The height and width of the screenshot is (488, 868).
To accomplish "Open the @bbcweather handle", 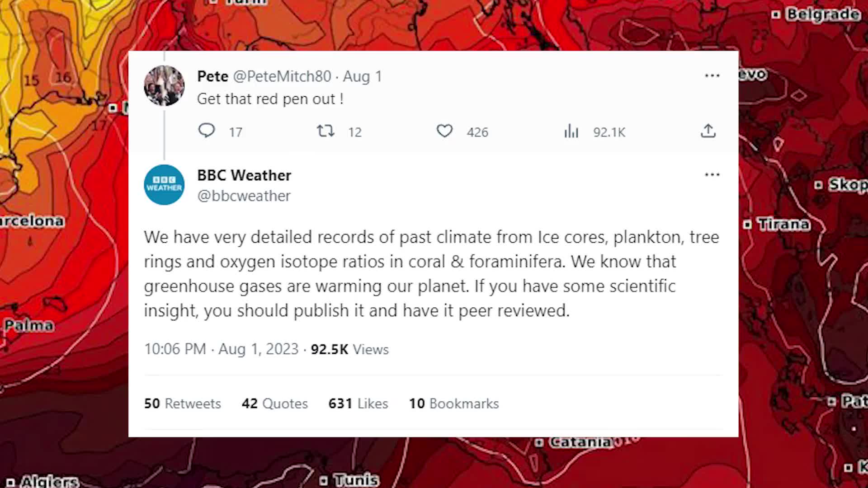I will click(x=244, y=196).
